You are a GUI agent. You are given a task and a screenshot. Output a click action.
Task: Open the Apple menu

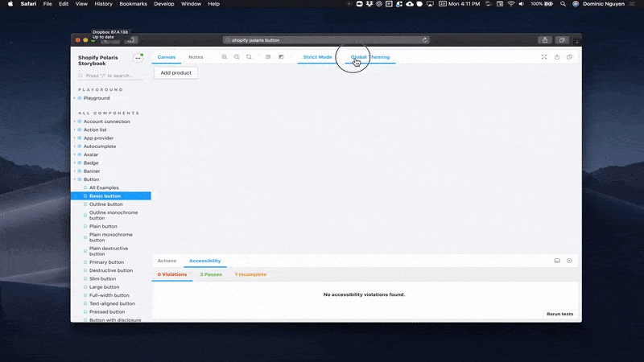tap(10, 4)
